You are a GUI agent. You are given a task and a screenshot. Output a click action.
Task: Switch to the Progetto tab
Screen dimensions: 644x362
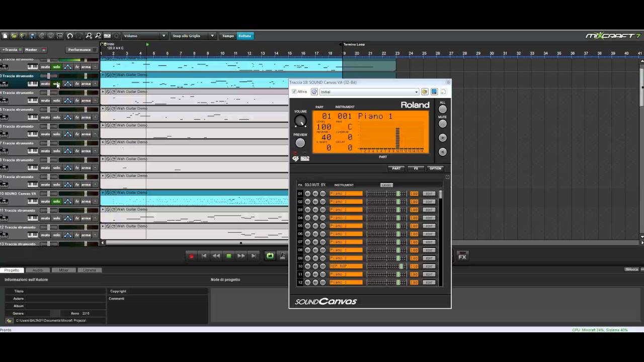(12, 270)
